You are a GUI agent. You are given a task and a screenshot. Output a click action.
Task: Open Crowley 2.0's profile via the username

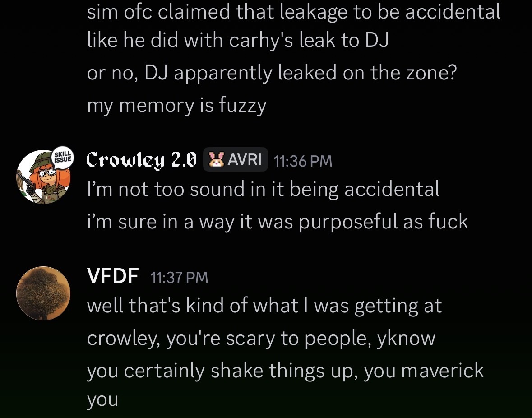[x=142, y=160]
